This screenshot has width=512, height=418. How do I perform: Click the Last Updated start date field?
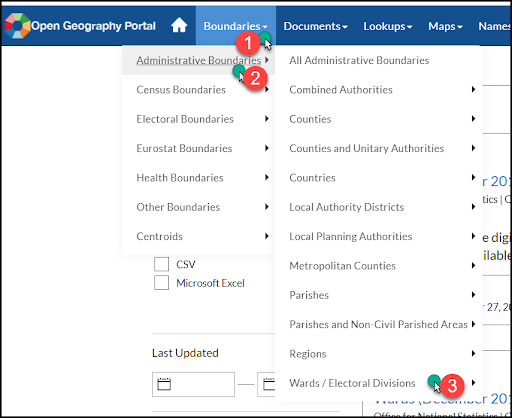193,384
